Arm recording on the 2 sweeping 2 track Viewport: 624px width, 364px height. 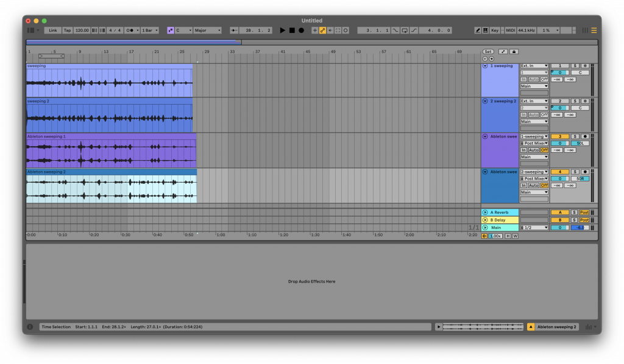click(x=585, y=101)
